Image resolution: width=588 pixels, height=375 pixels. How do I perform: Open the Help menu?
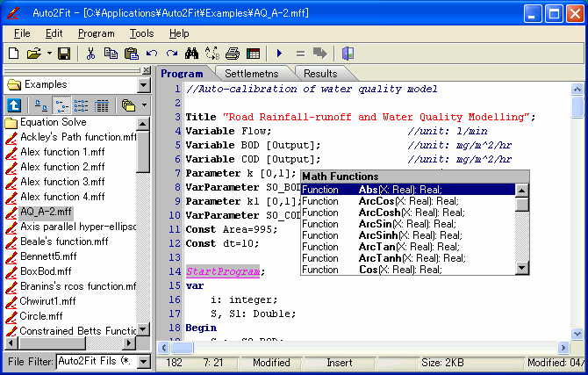(x=179, y=33)
